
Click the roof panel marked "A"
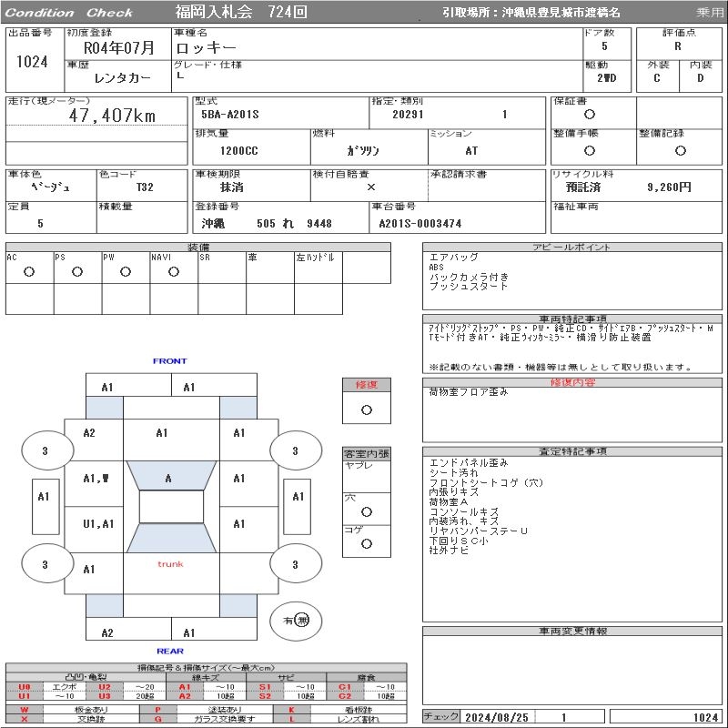[168, 479]
